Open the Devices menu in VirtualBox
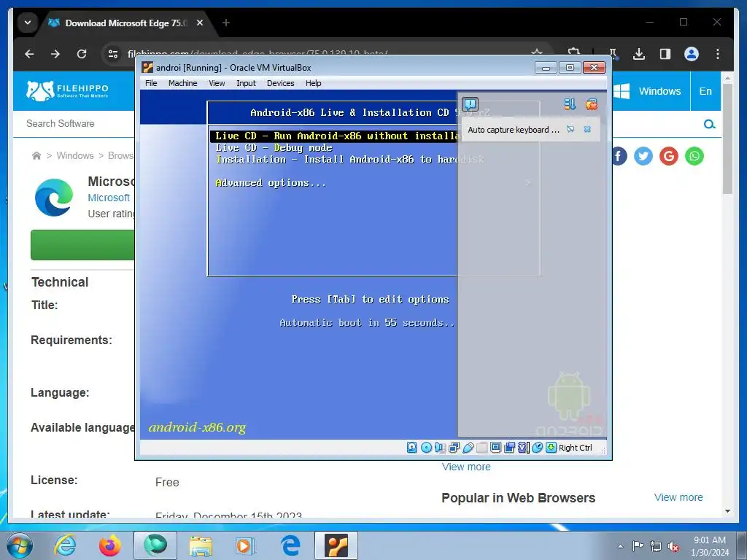 point(280,83)
